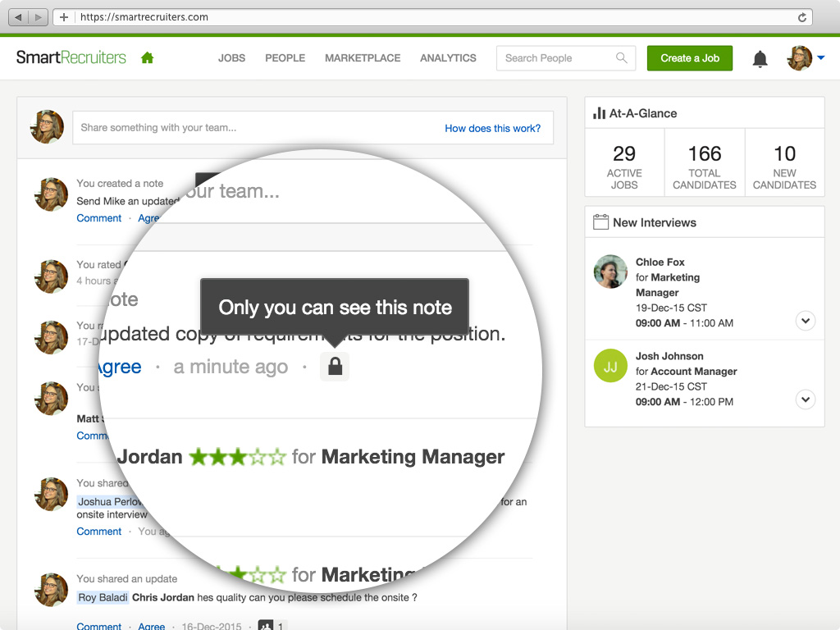Screen dimensions: 840x630
Task: Focus the Search People field
Action: click(566, 58)
